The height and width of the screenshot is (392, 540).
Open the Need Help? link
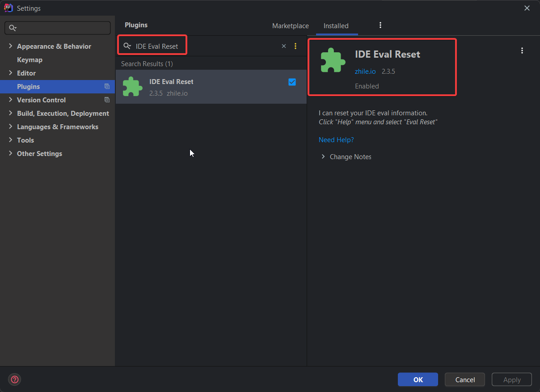[x=336, y=140]
